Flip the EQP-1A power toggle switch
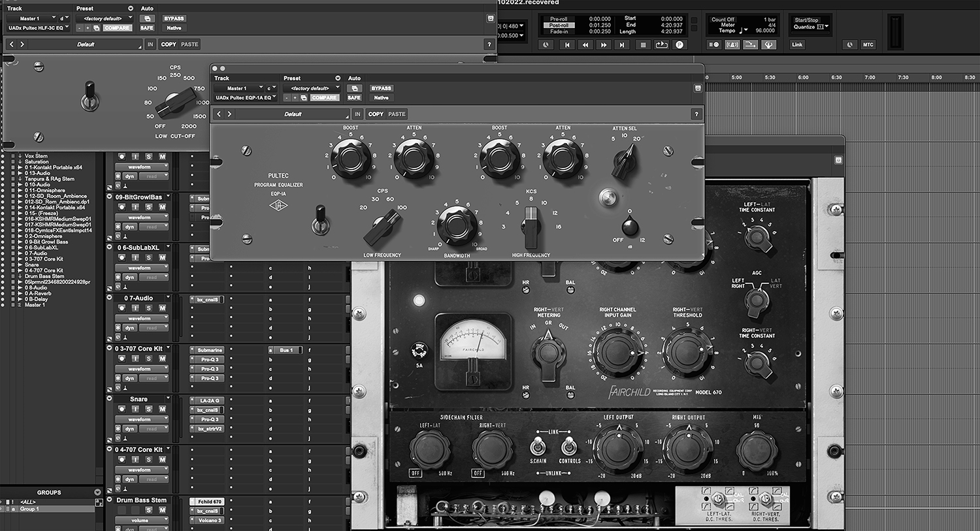The width and height of the screenshot is (980, 531). (x=319, y=219)
